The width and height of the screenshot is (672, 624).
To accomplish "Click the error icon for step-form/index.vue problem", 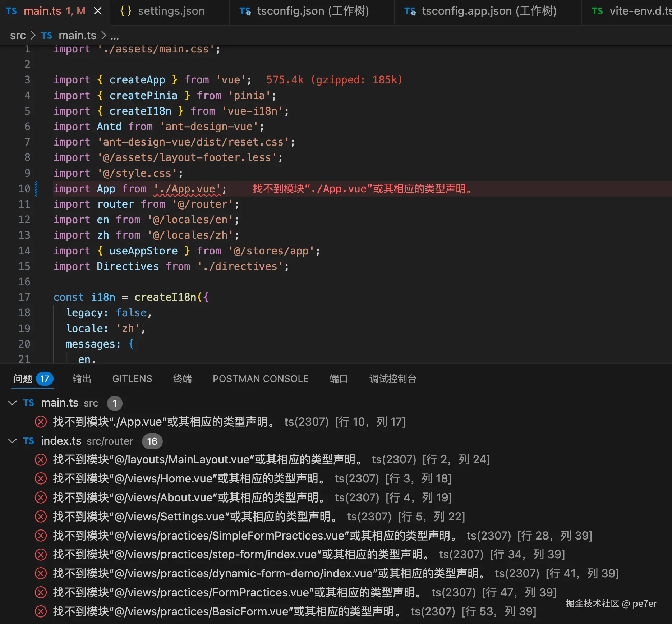I will pyautogui.click(x=41, y=555).
